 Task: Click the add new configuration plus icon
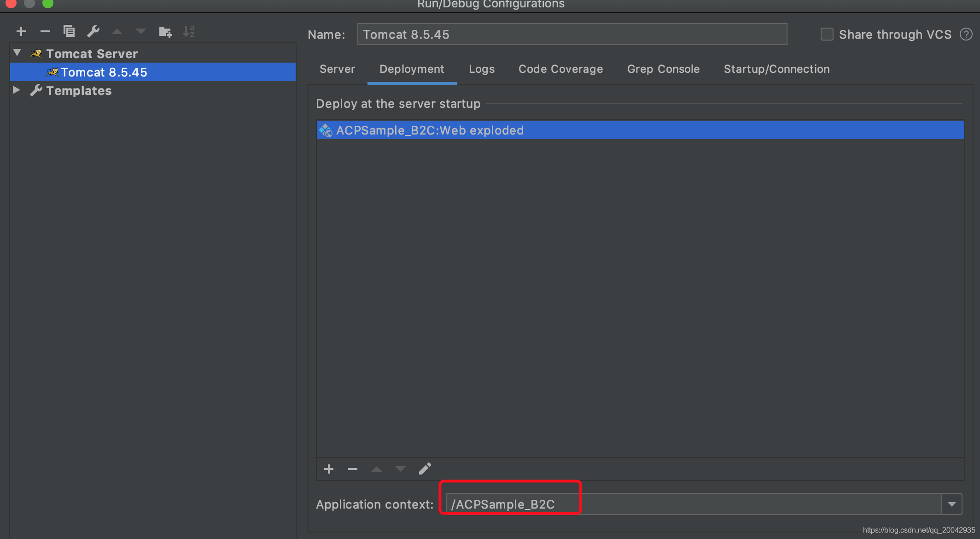tap(21, 31)
